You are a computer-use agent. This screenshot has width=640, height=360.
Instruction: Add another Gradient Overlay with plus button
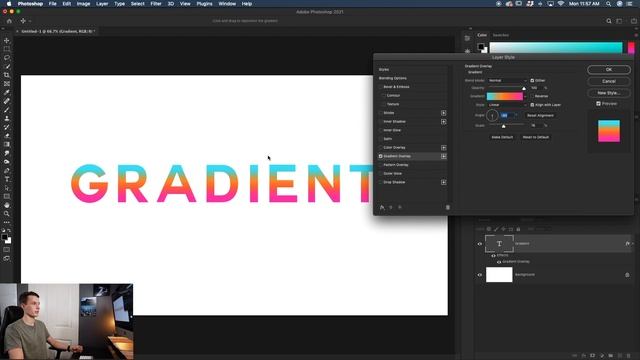click(x=443, y=156)
